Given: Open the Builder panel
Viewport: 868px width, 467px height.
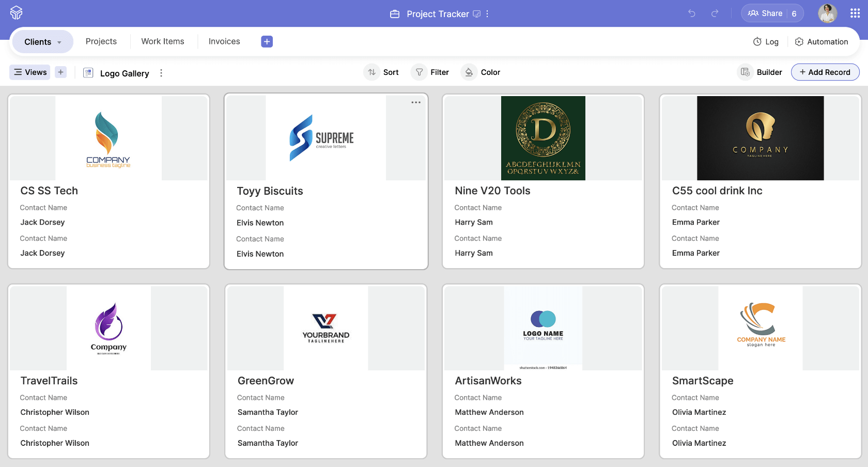Looking at the screenshot, I should pyautogui.click(x=760, y=72).
